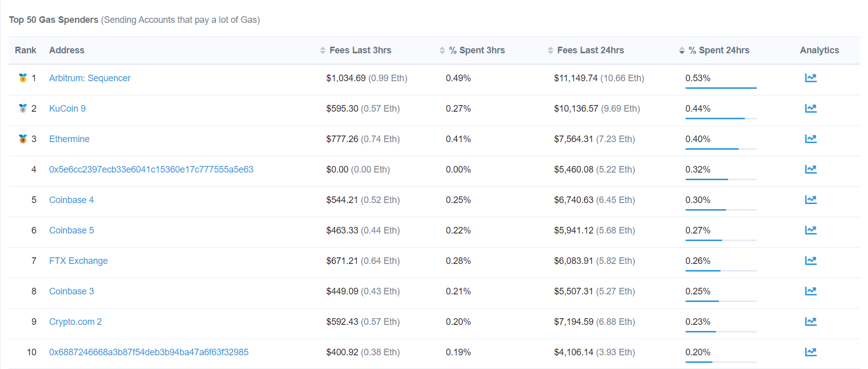Click the Ethermine address link
The image size is (868, 369).
(x=69, y=139)
